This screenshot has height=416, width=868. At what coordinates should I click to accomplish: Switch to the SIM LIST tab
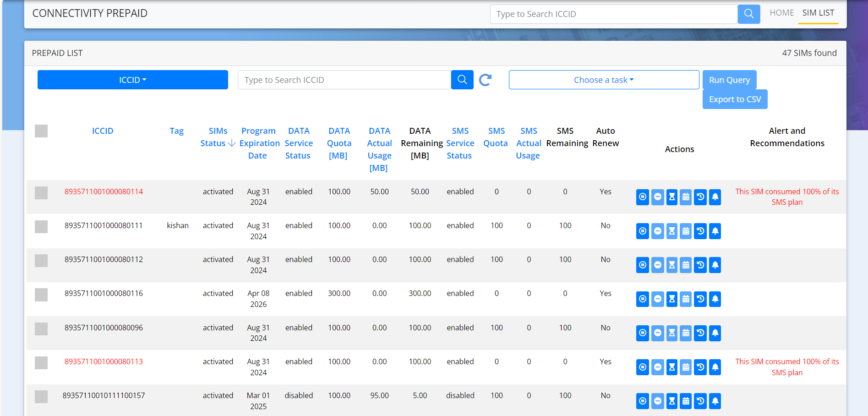(x=818, y=13)
